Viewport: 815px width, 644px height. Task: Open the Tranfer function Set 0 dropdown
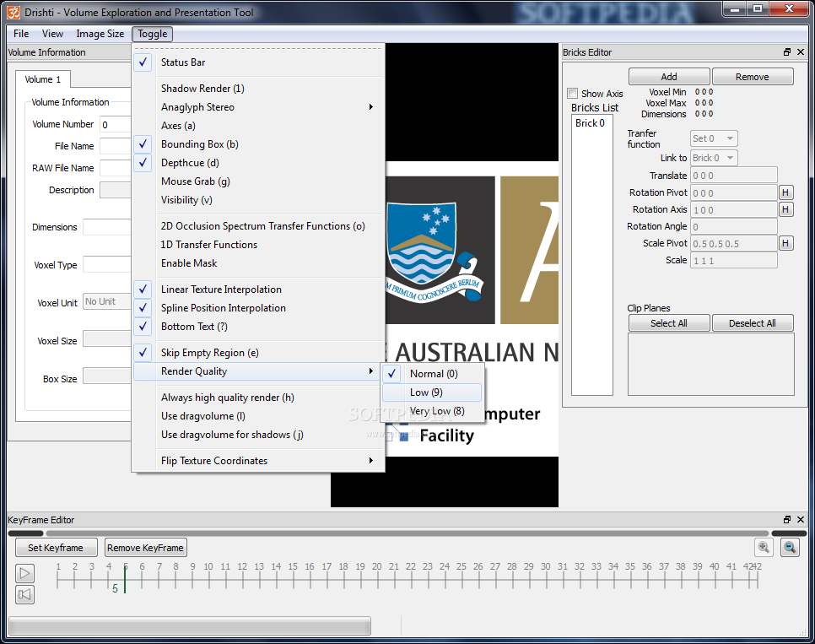[714, 138]
